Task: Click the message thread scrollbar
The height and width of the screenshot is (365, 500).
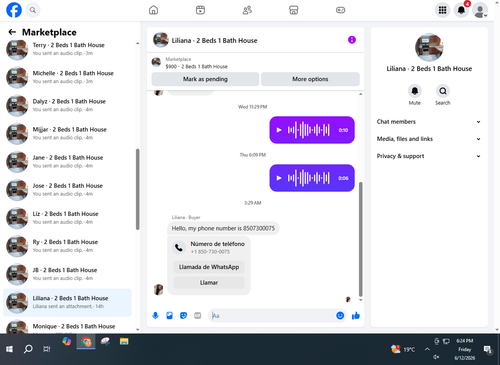Action: pyautogui.click(x=360, y=239)
